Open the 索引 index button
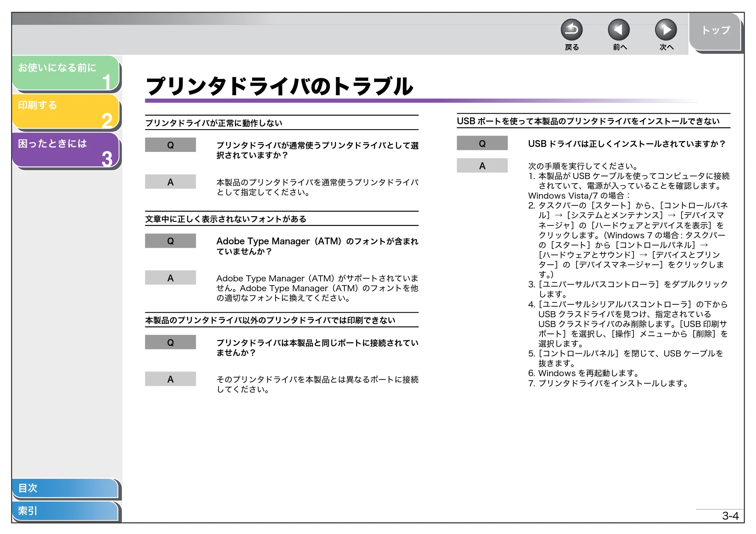This screenshot has width=756, height=534. tap(65, 511)
